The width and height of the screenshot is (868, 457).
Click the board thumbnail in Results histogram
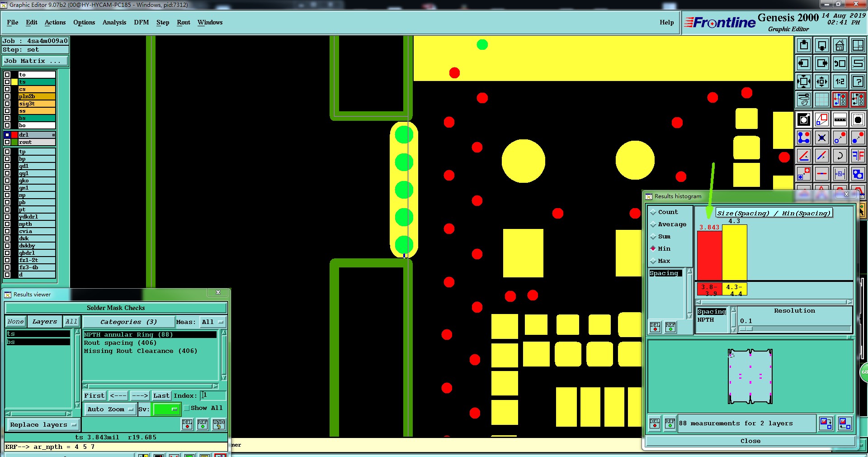point(750,376)
